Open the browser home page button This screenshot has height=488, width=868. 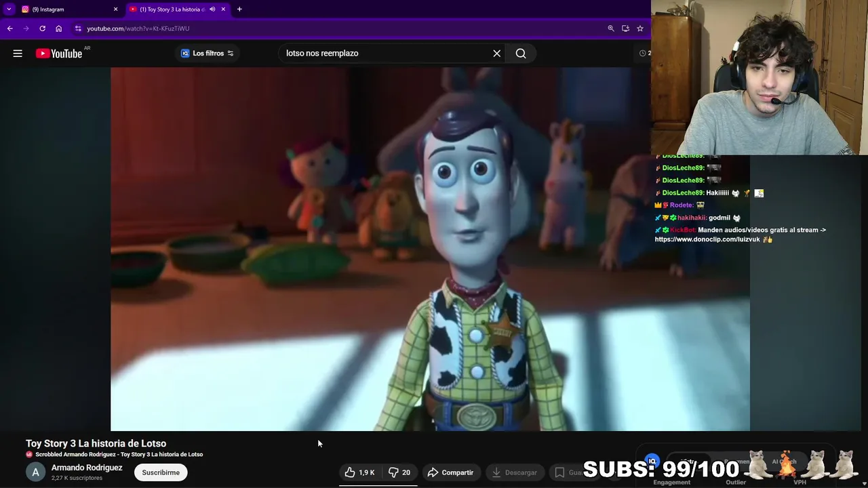(x=58, y=28)
